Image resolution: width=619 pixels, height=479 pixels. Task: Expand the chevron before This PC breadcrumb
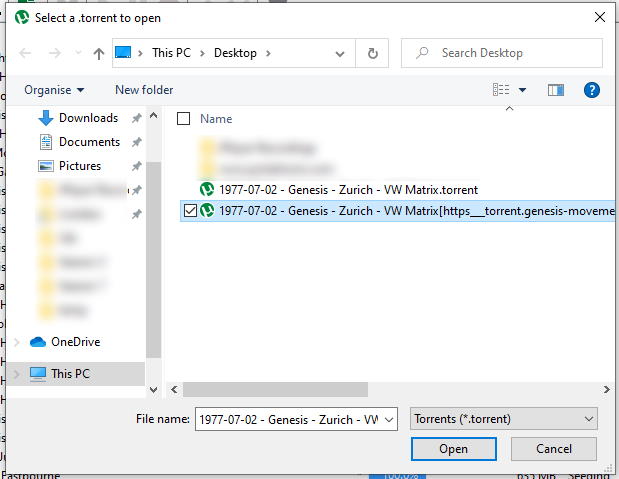(140, 53)
